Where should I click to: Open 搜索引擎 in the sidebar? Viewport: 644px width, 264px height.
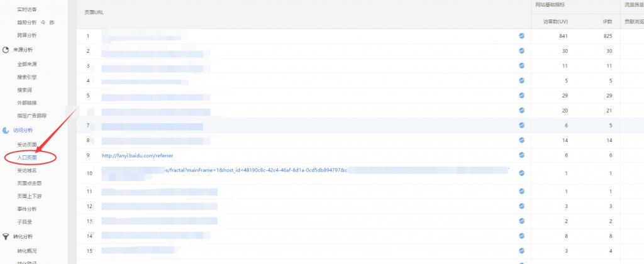pos(26,77)
